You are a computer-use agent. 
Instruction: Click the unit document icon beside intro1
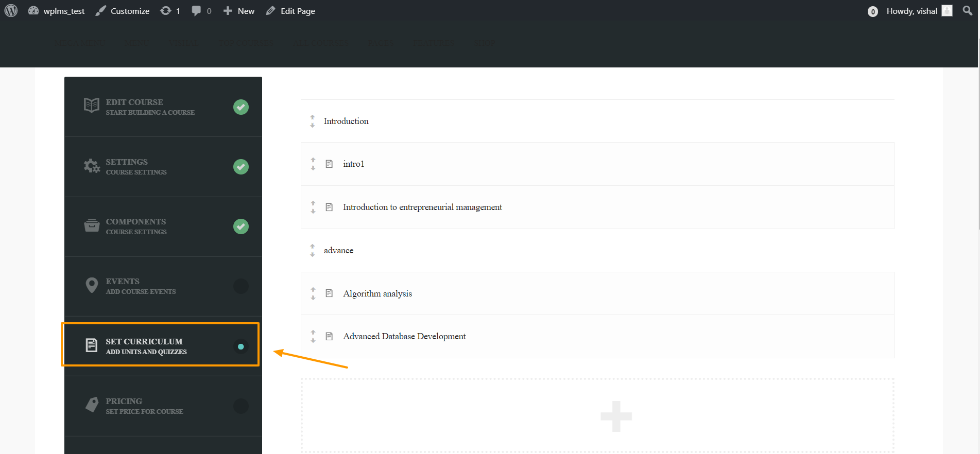(329, 164)
